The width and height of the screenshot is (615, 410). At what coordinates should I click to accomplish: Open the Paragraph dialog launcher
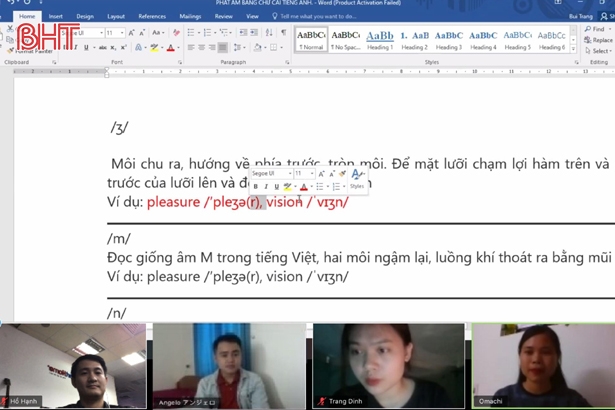(x=287, y=62)
